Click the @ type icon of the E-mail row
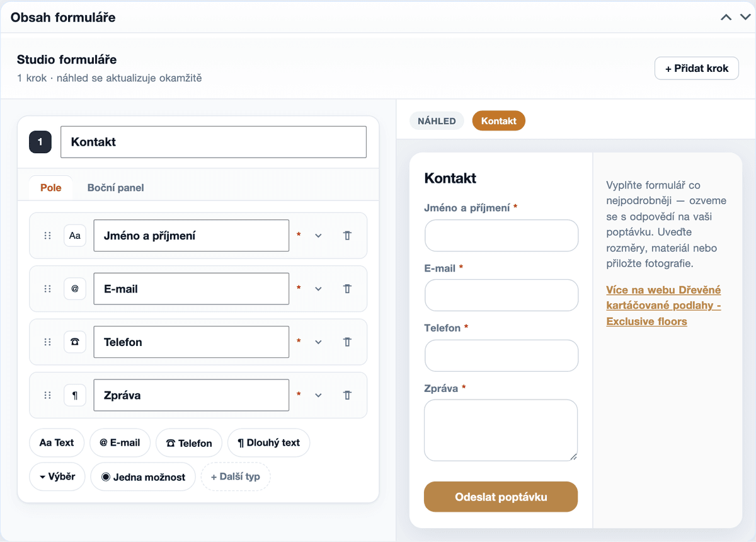Screen dimensions: 756x542 (75, 289)
